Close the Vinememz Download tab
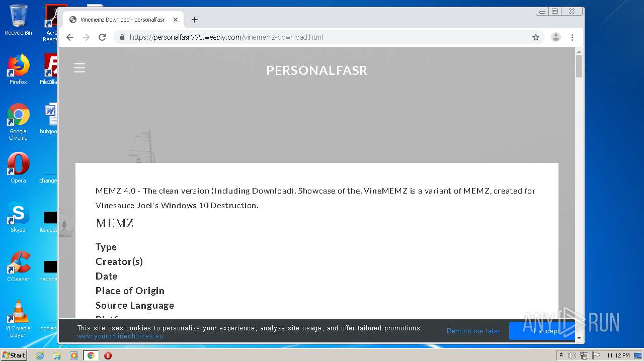Screen dimensions: 644x362 (176, 20)
